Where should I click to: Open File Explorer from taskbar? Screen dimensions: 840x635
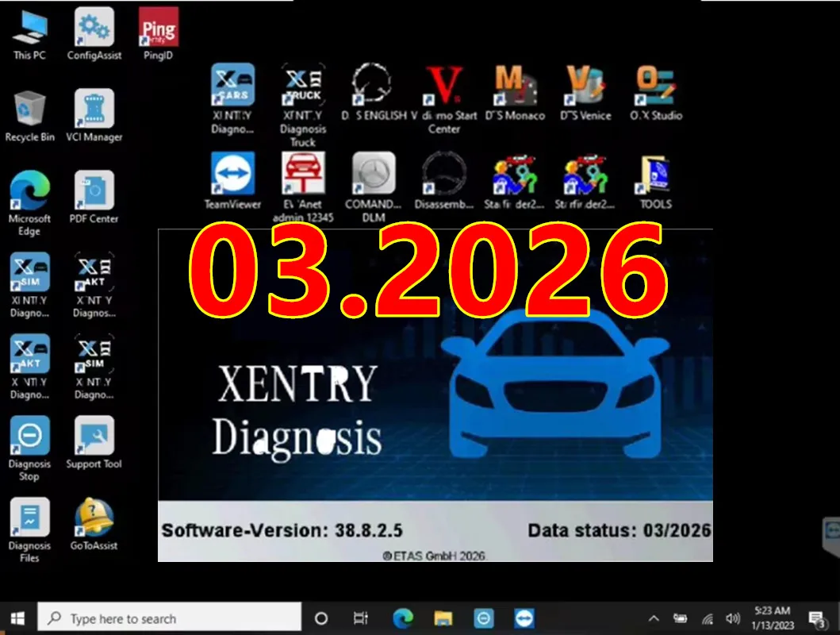click(x=443, y=618)
